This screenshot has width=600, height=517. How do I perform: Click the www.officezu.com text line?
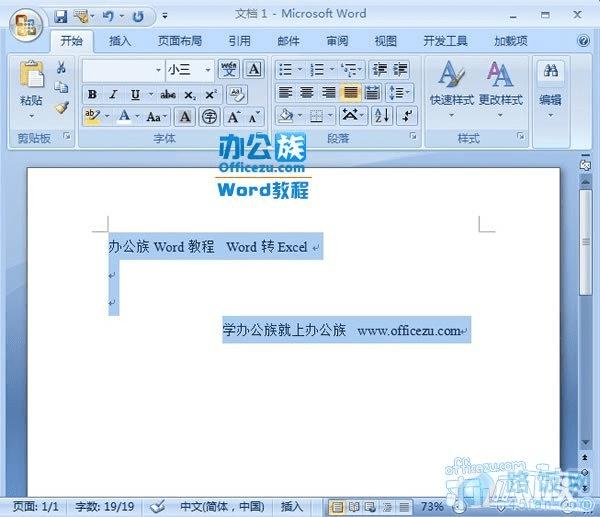[409, 330]
